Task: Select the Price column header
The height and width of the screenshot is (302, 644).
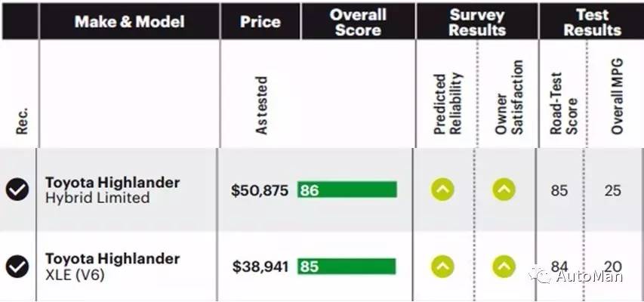Action: click(260, 21)
